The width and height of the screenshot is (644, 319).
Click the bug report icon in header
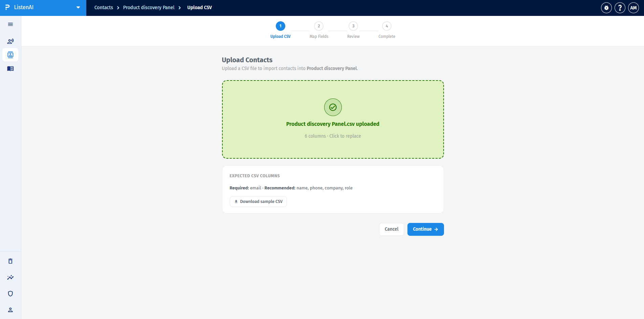coord(606,8)
